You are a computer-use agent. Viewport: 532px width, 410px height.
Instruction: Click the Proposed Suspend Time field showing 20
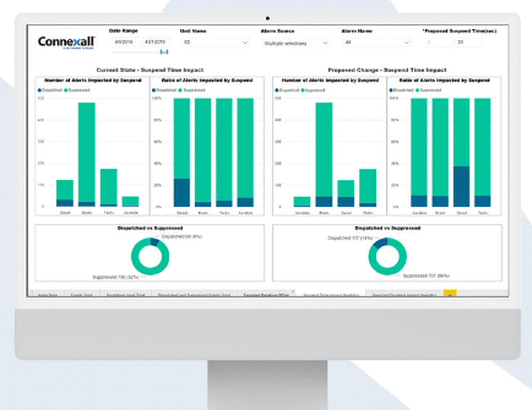click(x=469, y=43)
